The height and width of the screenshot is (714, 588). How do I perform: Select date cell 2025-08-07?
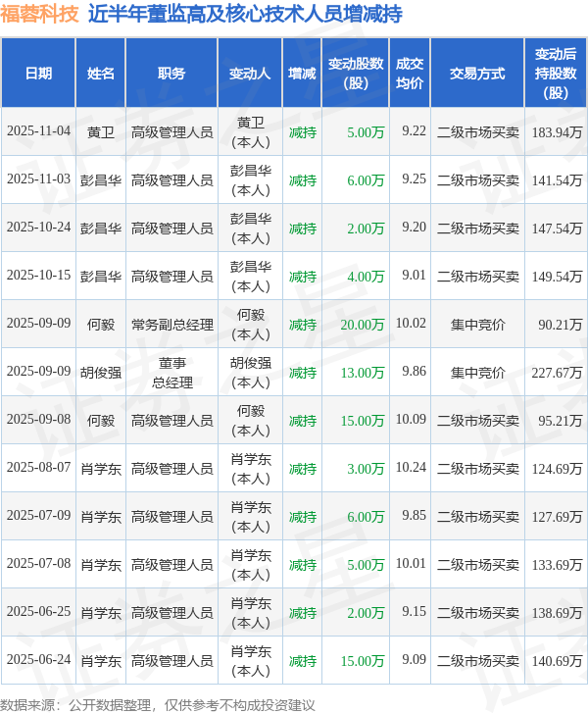pos(38,467)
